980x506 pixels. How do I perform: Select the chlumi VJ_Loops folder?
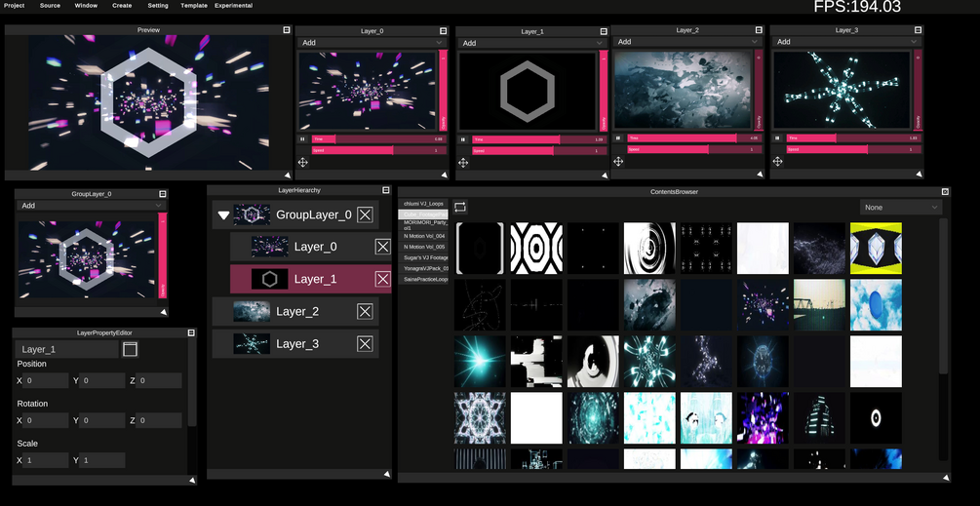tap(424, 204)
